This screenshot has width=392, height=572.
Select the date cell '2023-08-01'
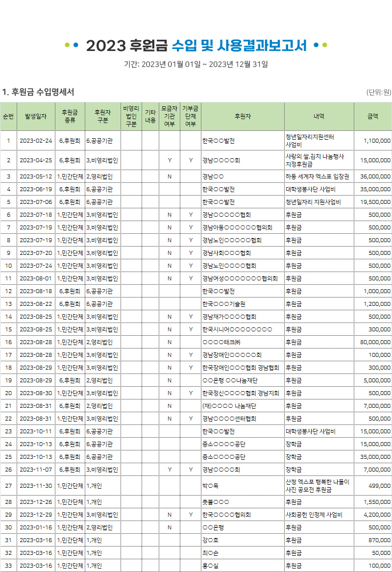point(36,279)
